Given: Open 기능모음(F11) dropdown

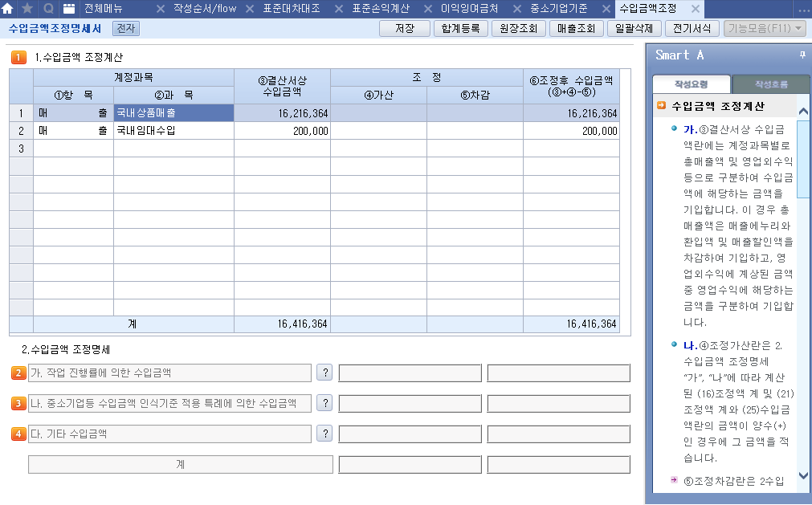Looking at the screenshot, I should (765, 28).
